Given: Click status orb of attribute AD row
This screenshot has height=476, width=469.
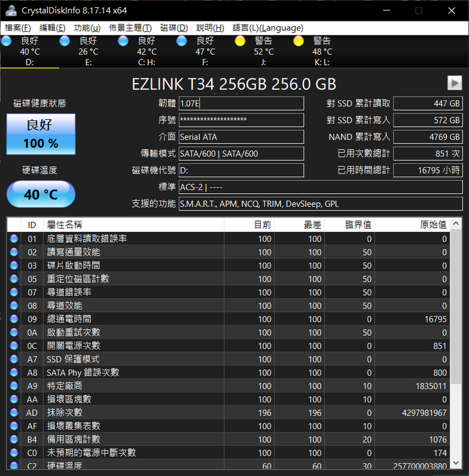Looking at the screenshot, I should pyautogui.click(x=14, y=412).
